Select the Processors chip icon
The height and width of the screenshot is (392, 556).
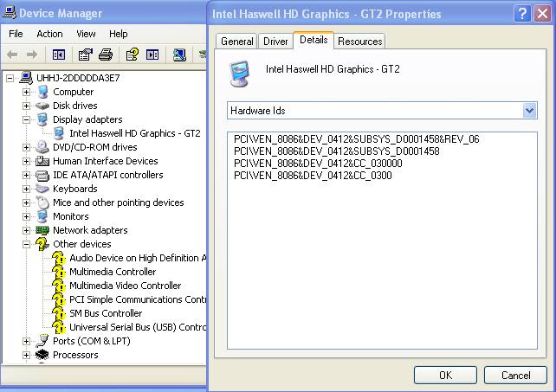pyautogui.click(x=42, y=355)
